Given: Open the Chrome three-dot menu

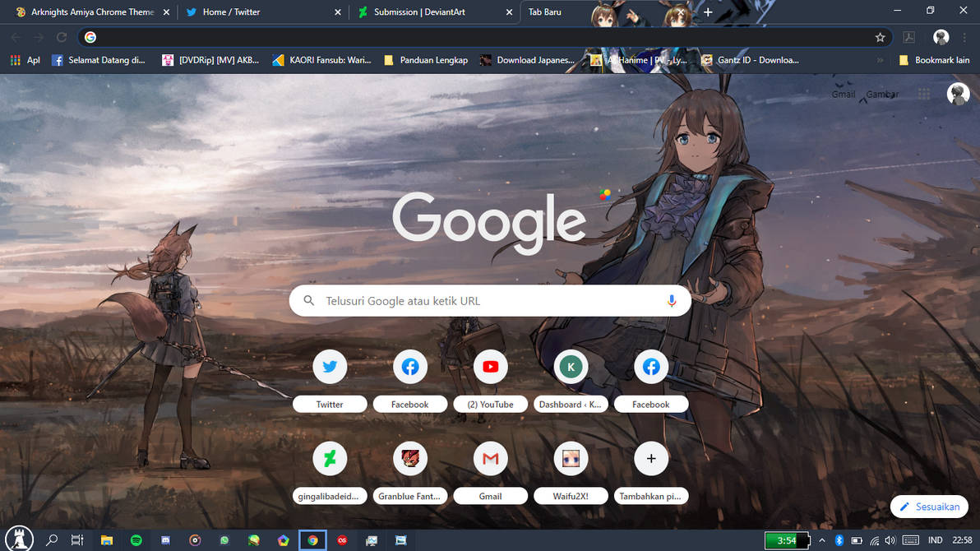Looking at the screenshot, I should [x=965, y=38].
